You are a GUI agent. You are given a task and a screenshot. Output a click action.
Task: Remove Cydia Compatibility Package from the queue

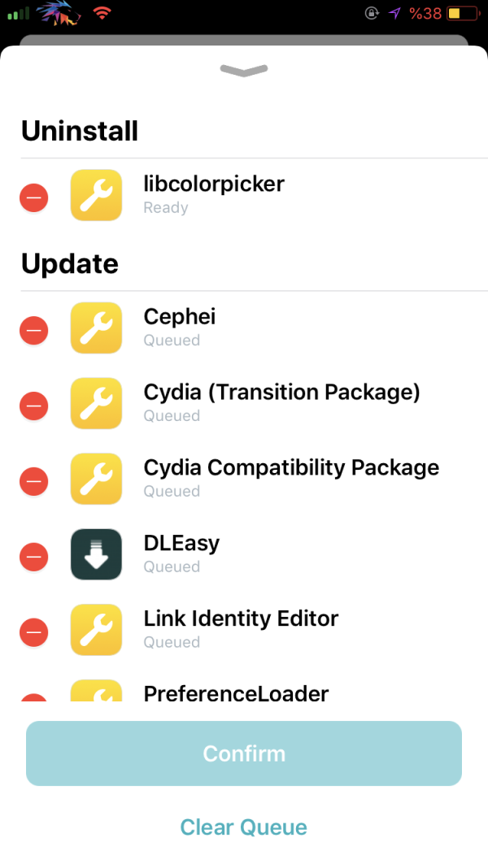(33, 481)
